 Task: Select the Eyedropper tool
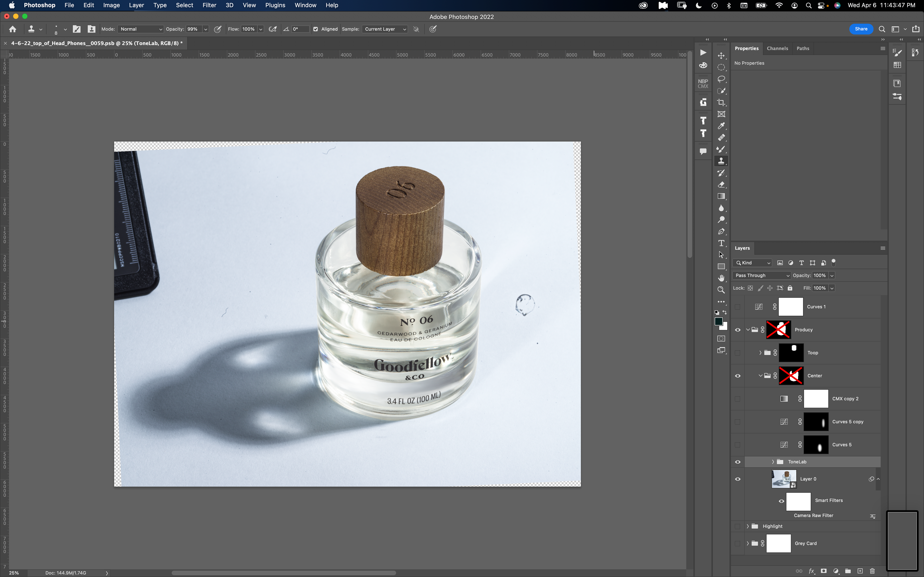pyautogui.click(x=721, y=125)
